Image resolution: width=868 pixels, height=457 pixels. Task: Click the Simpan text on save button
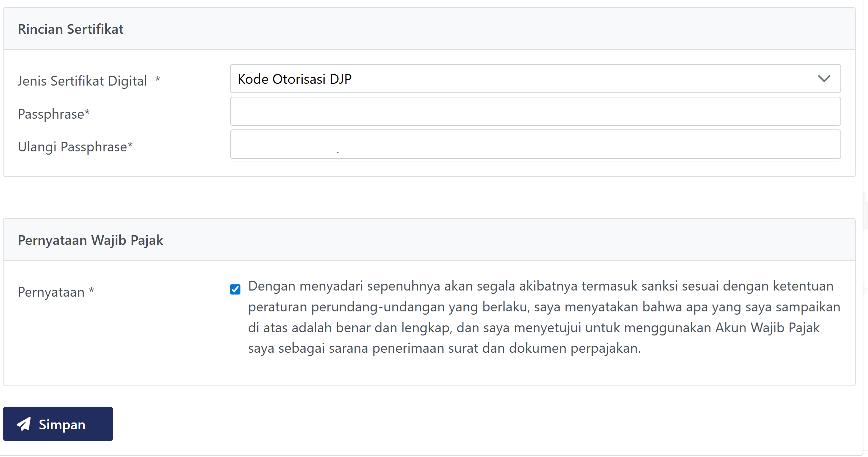coord(62,425)
